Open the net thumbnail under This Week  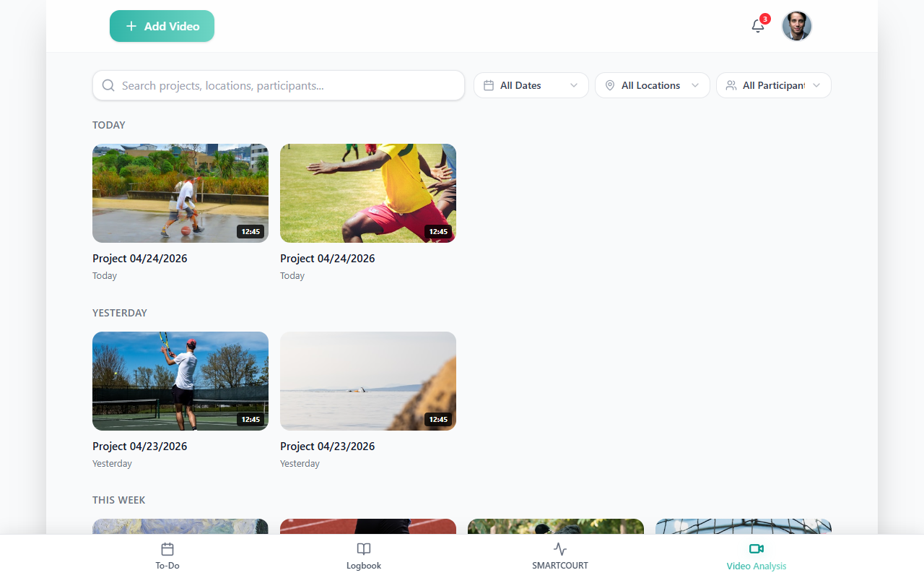coord(744,527)
